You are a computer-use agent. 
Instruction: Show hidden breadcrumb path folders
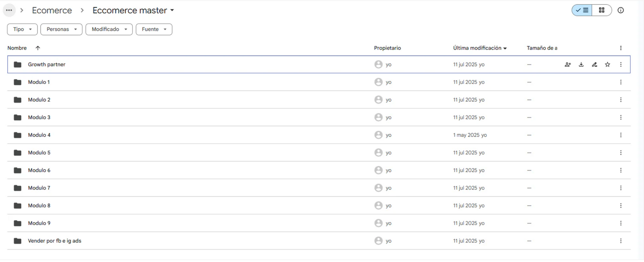point(9,10)
